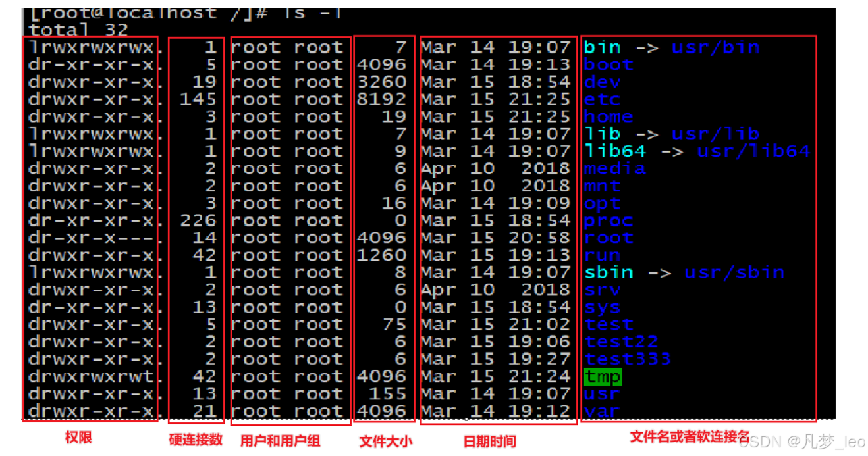
Task: Click the 'test333' directory name
Action: click(x=628, y=359)
